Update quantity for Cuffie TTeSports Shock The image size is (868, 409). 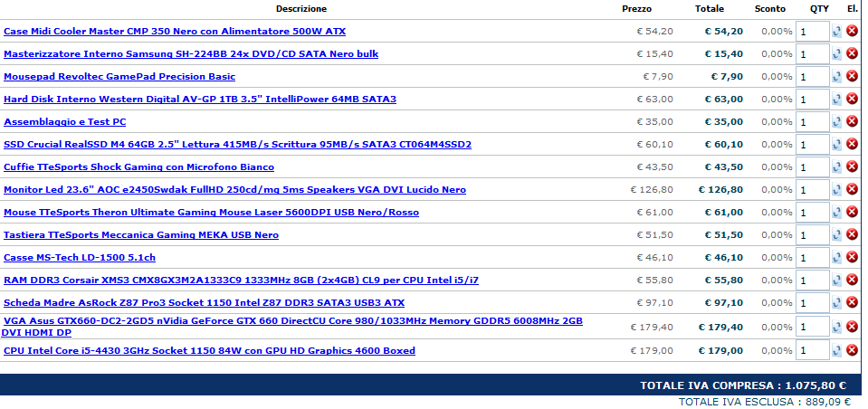(836, 167)
